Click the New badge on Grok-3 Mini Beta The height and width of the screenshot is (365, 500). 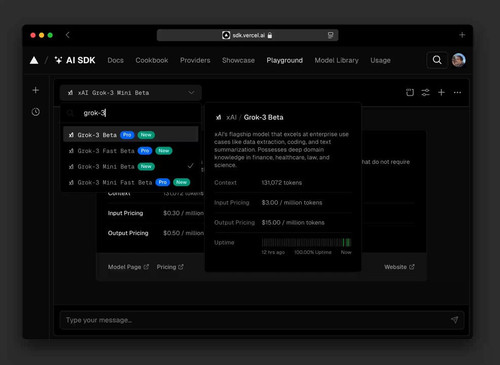click(x=146, y=166)
